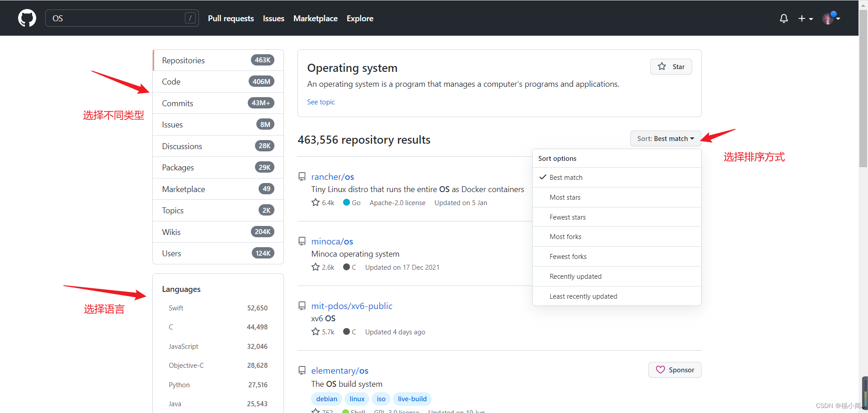Select the Discussions result type
Viewport: 868px width, 413px height.
[218, 146]
